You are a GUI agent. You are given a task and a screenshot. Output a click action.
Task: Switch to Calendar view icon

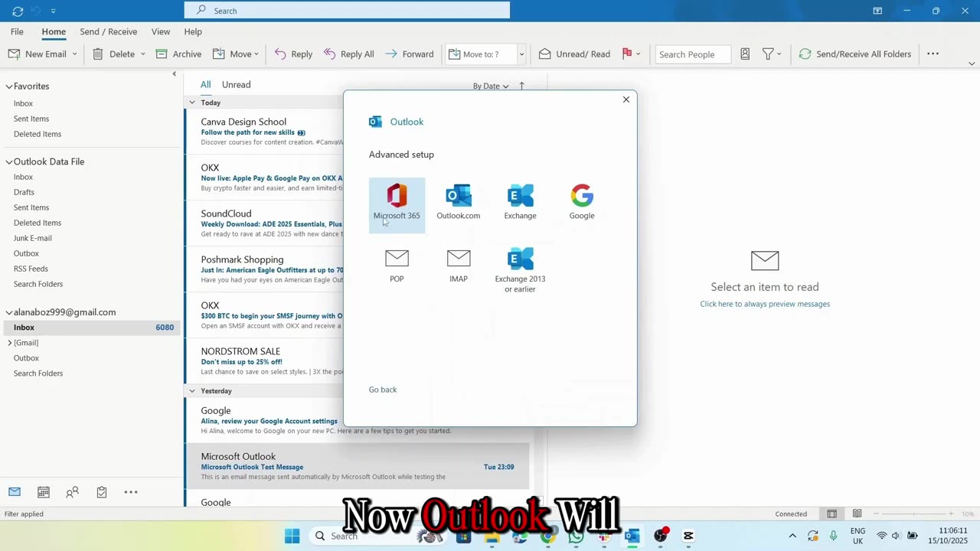point(44,492)
